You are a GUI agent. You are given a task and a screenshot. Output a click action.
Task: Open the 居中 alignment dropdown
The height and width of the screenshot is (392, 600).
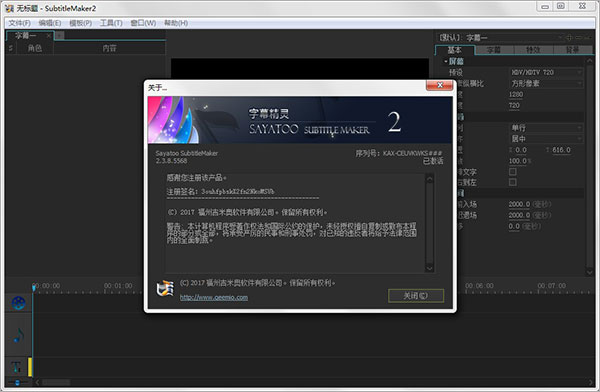pos(546,139)
